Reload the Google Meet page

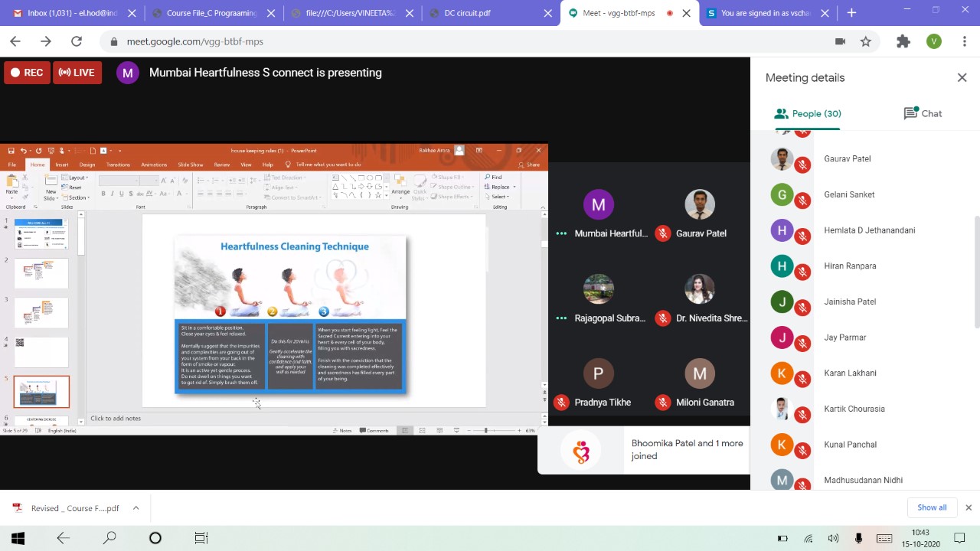tap(76, 41)
